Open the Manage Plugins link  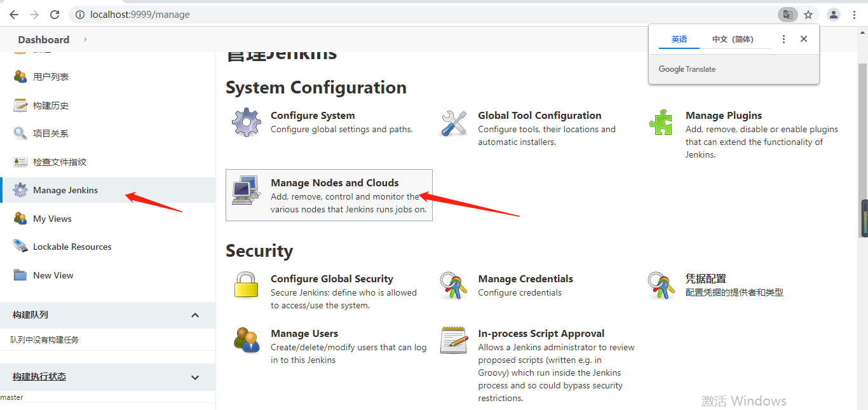coord(724,115)
